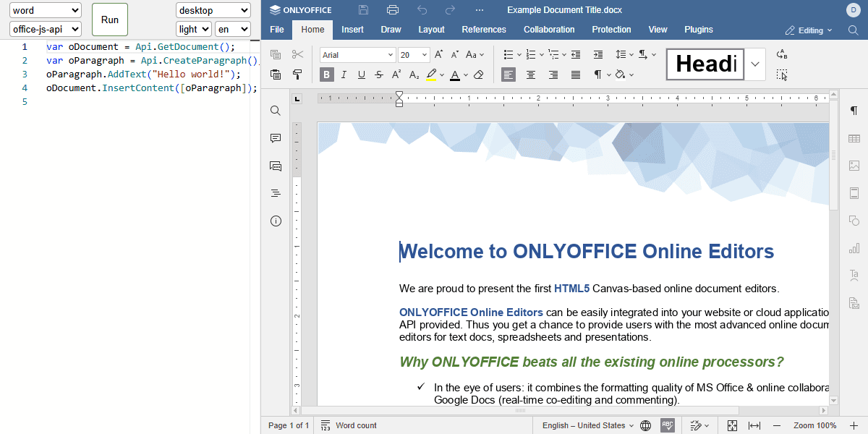
Task: Click the Select all icon in the ribbon
Action: click(782, 75)
